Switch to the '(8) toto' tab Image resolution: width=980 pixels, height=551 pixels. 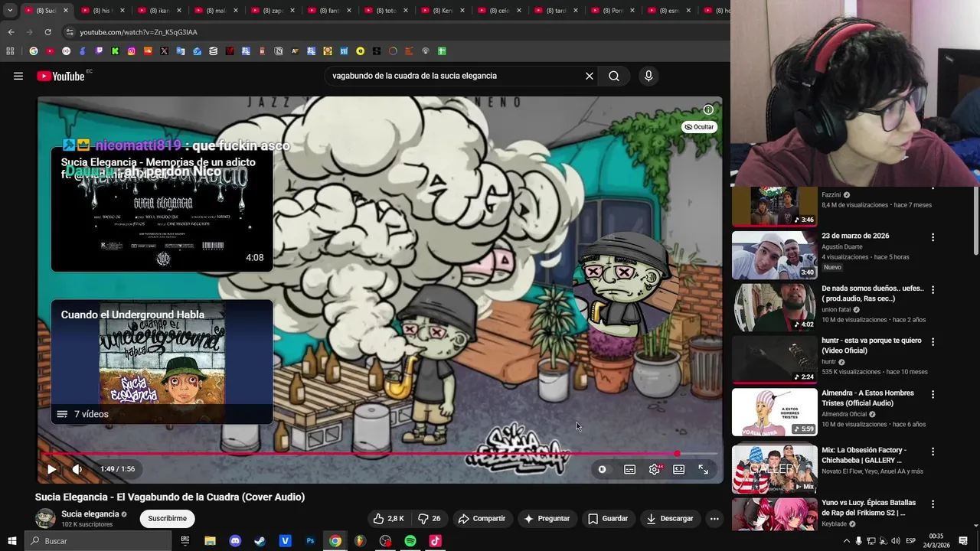click(386, 11)
